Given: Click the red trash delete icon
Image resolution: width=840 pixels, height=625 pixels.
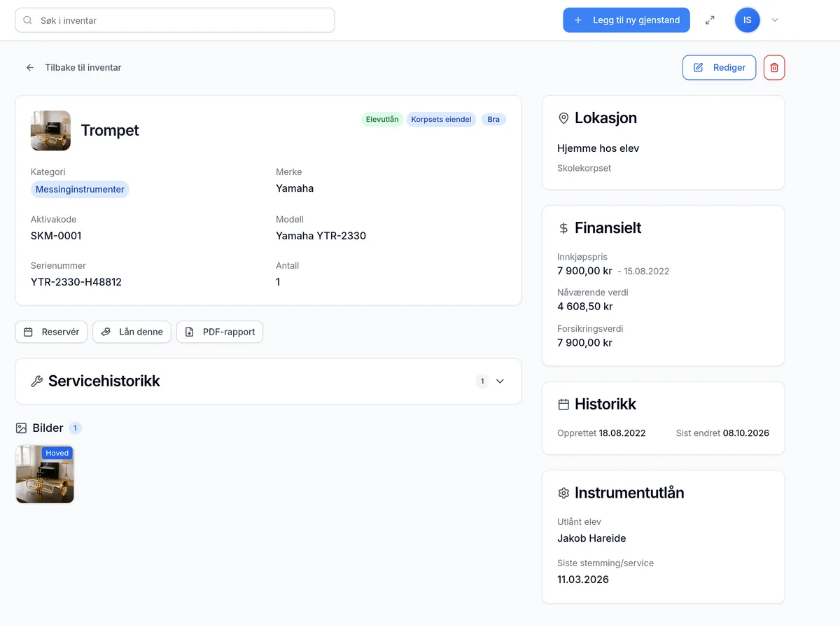Looking at the screenshot, I should coord(774,67).
